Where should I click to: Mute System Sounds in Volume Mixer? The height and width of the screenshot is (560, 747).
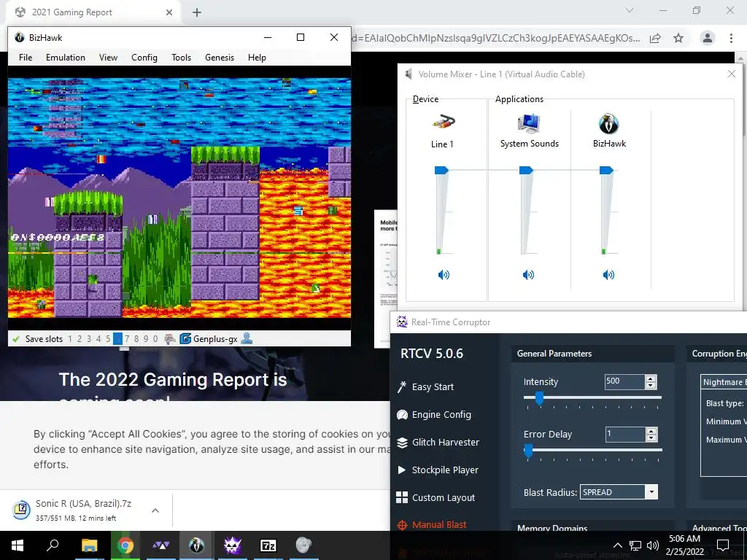(x=528, y=275)
